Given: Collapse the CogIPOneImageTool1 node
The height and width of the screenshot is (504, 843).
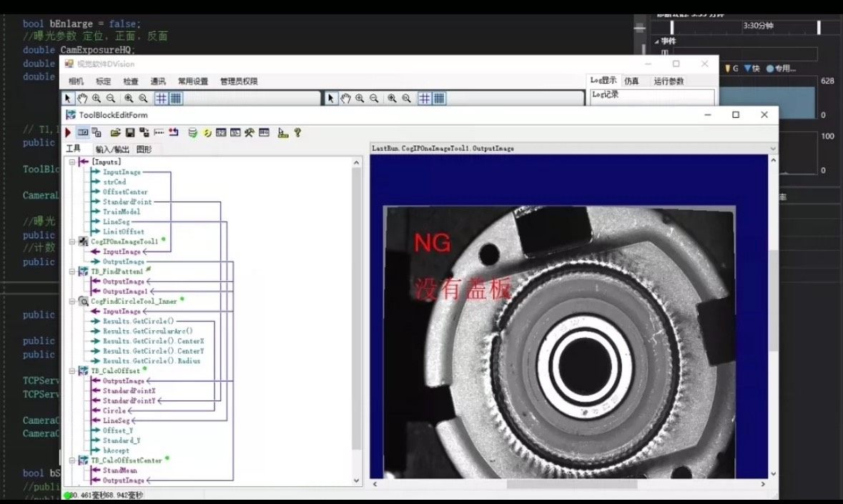Looking at the screenshot, I should (72, 242).
